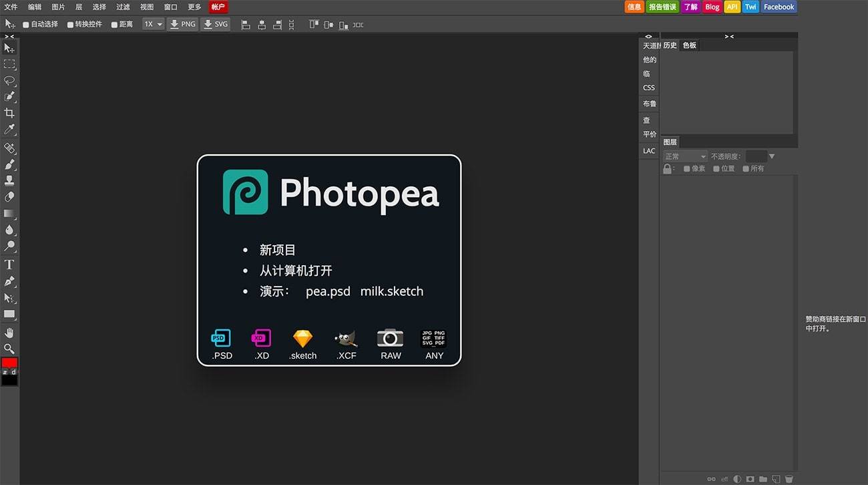This screenshot has height=485, width=868.
Task: Select the Dodge tool
Action: pyautogui.click(x=9, y=247)
